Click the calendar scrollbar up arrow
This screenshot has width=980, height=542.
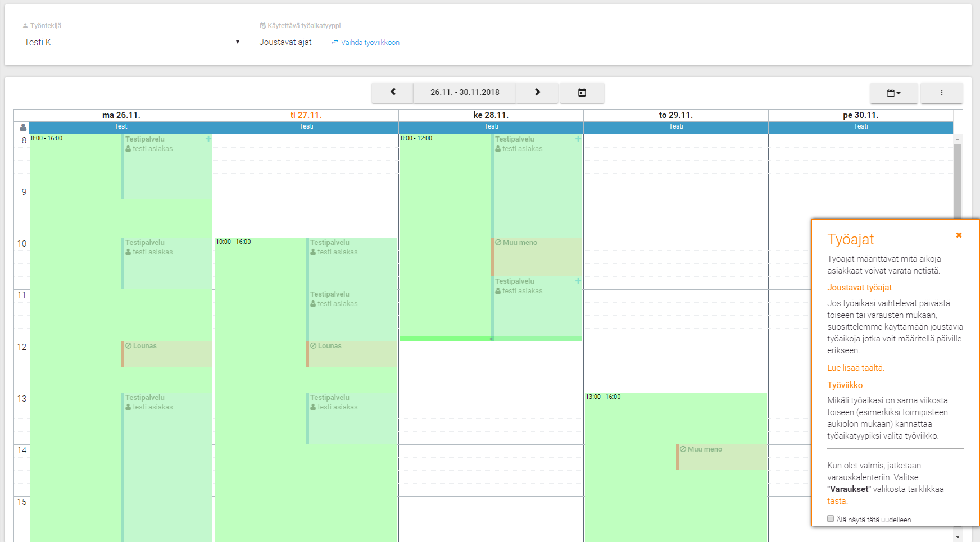coord(958,138)
